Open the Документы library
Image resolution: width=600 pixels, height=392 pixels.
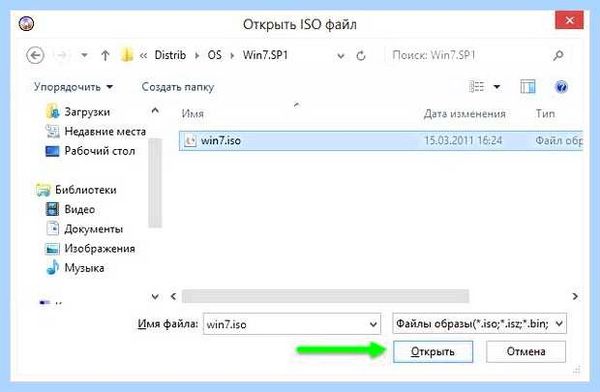pyautogui.click(x=93, y=229)
